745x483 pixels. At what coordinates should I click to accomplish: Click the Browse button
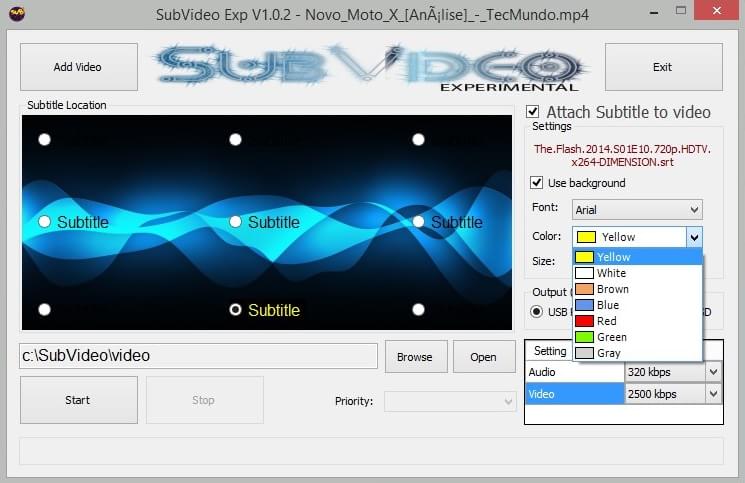pyautogui.click(x=416, y=357)
